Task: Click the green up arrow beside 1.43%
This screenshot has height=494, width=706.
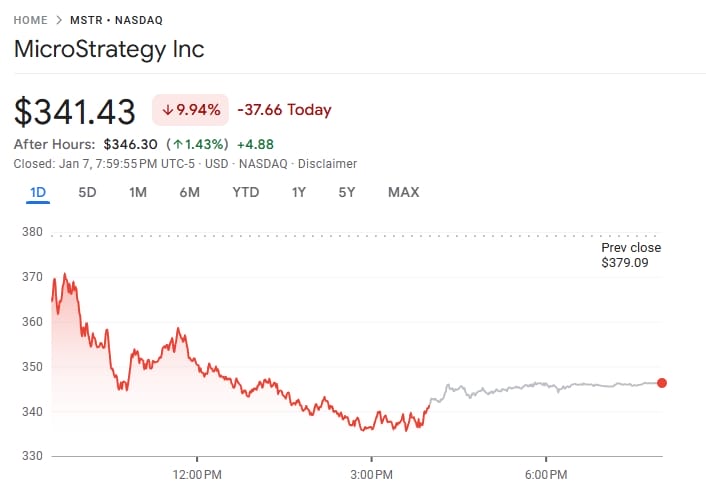Action: pyautogui.click(x=177, y=144)
